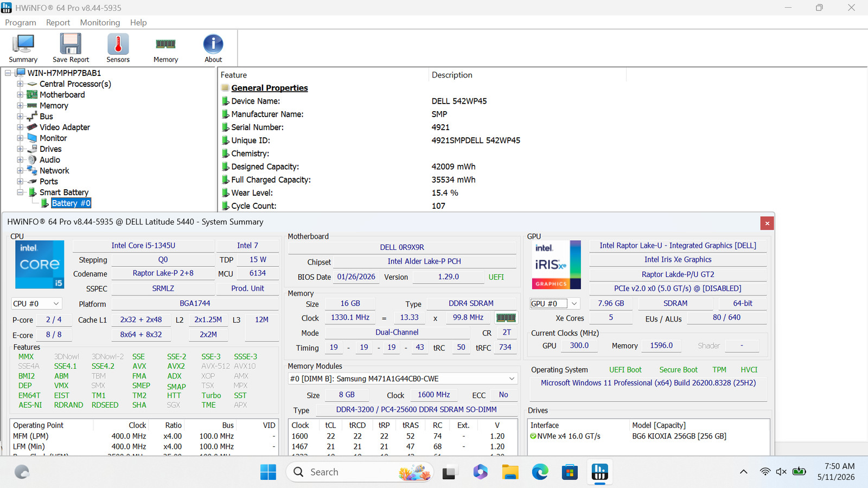Click the battery charging tray icon
Screen dimensions: 868x488
799,472
